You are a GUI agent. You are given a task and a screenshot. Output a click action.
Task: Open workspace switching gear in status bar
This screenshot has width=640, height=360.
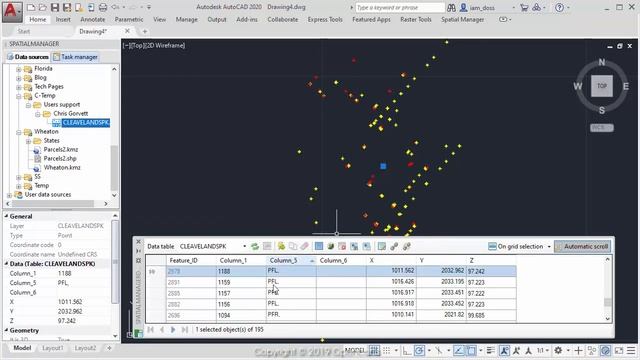point(558,351)
